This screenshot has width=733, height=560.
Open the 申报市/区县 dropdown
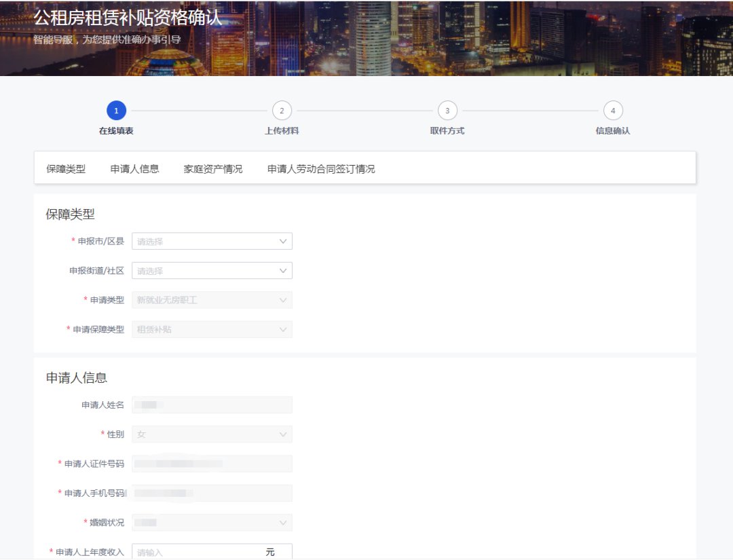(212, 241)
